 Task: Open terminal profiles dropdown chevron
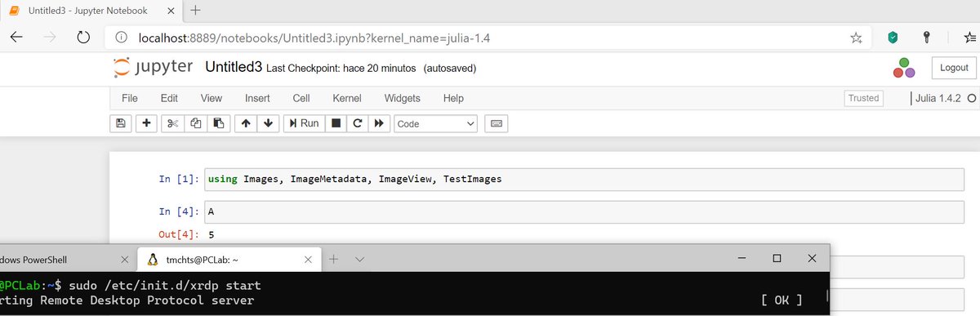(x=360, y=259)
